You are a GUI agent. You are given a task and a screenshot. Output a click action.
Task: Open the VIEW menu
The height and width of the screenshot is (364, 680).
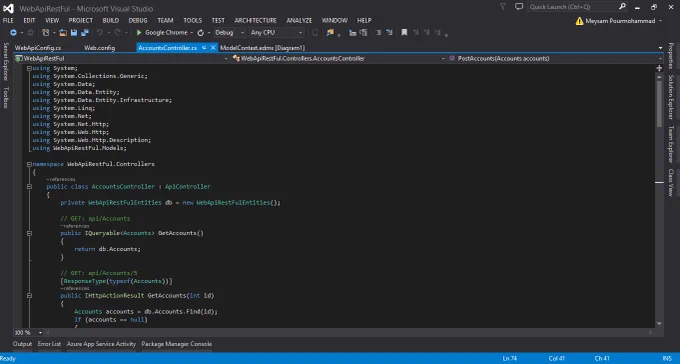tap(52, 20)
